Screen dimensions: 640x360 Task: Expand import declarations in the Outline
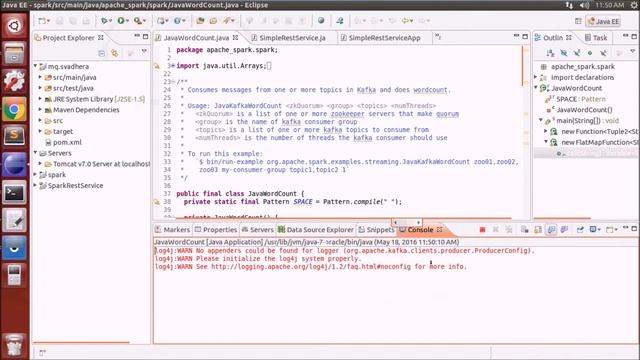coord(536,77)
